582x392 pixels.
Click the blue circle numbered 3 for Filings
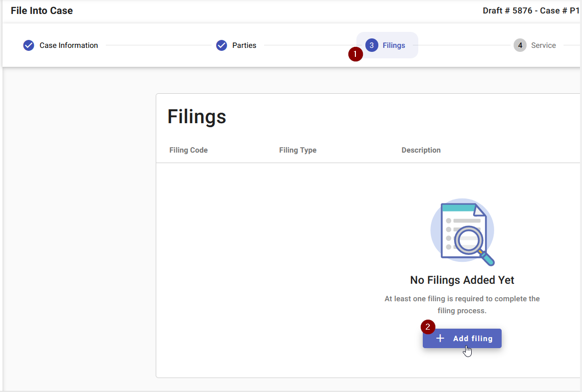[371, 45]
